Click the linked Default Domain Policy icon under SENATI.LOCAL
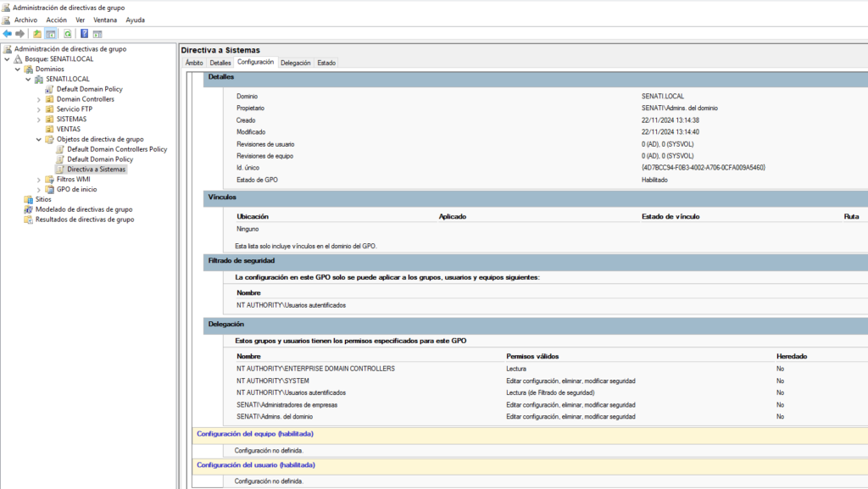The height and width of the screenshot is (489, 868). (x=49, y=89)
